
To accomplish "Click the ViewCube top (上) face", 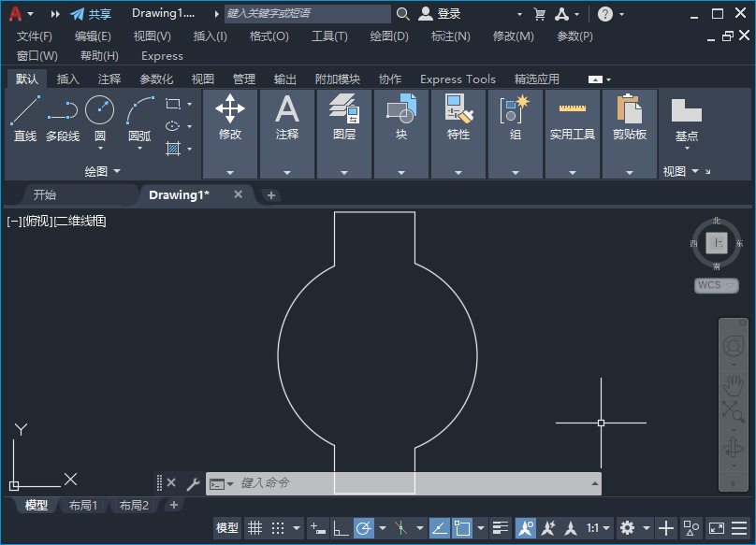I will pos(717,242).
